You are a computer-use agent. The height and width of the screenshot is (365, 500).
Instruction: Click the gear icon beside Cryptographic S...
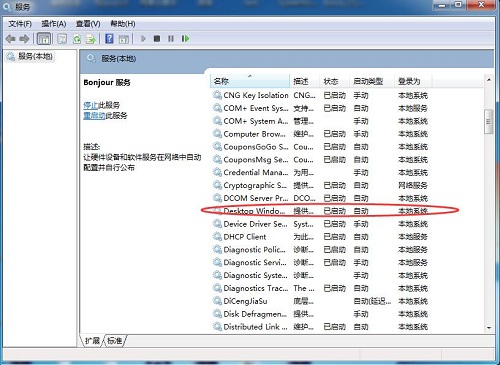point(217,185)
